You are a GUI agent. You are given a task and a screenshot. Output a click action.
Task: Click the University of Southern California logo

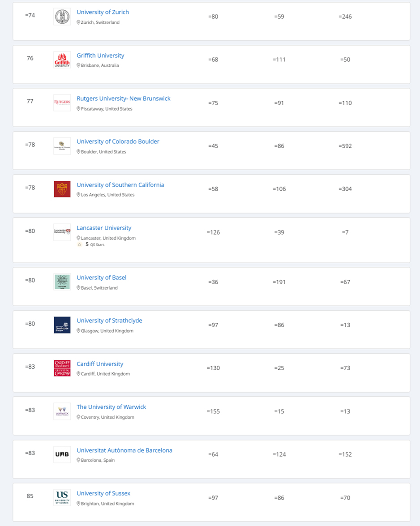[x=62, y=189]
